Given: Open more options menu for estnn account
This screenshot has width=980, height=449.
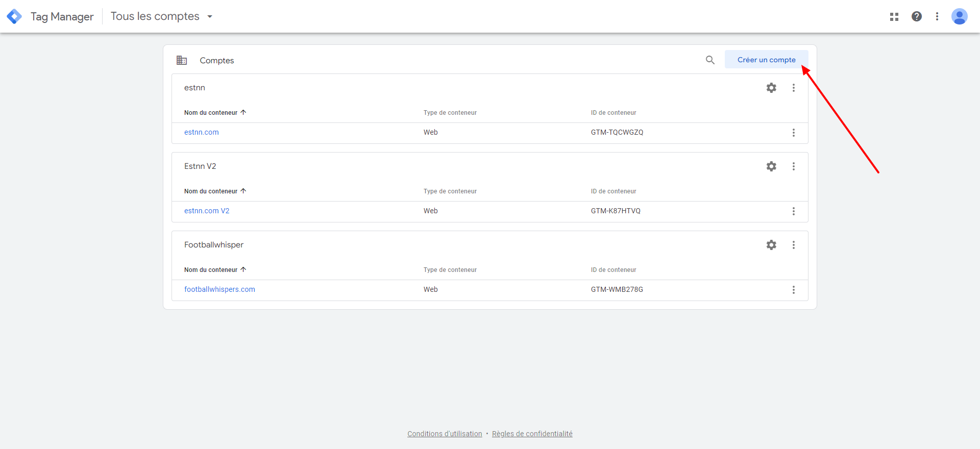Looking at the screenshot, I should point(794,88).
